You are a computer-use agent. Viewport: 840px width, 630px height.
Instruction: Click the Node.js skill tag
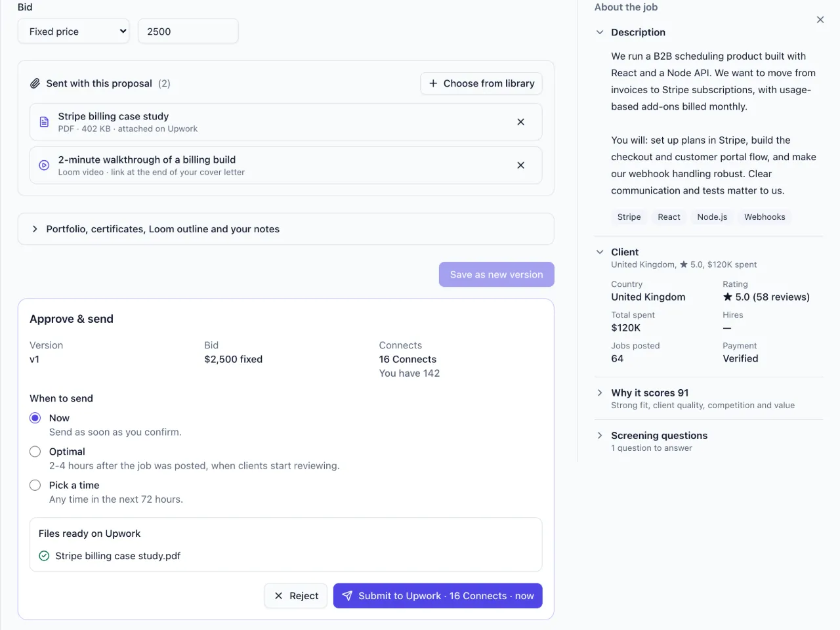pos(713,217)
